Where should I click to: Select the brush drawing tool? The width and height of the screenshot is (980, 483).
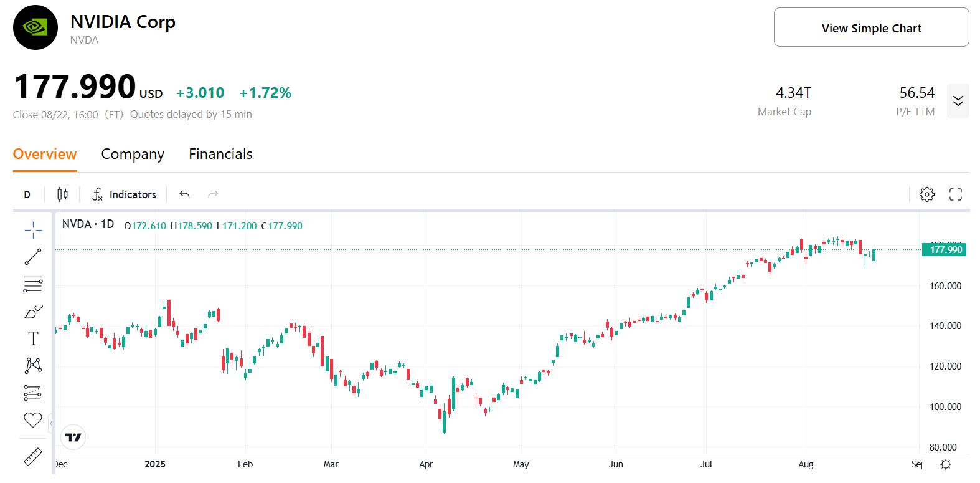[x=33, y=312]
